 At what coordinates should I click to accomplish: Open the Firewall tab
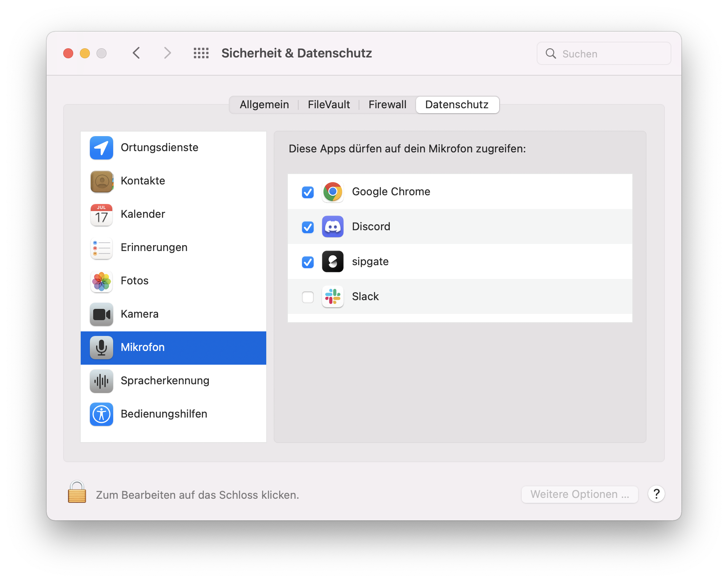point(387,105)
